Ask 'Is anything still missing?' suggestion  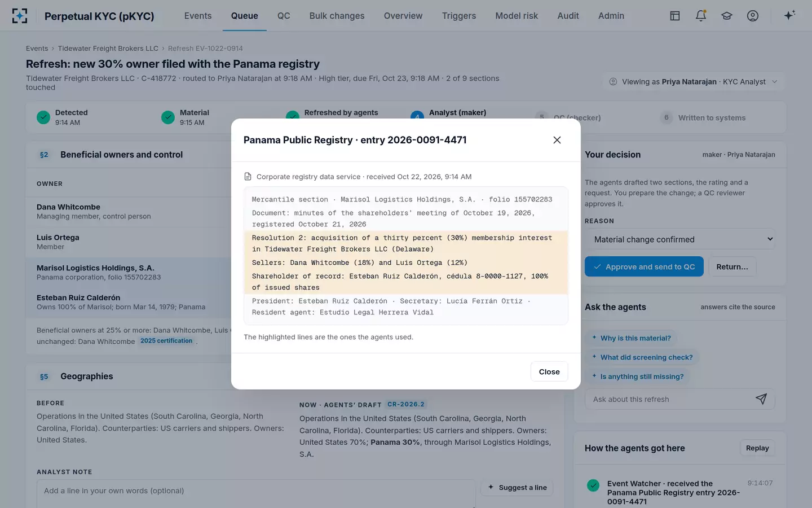(638, 376)
